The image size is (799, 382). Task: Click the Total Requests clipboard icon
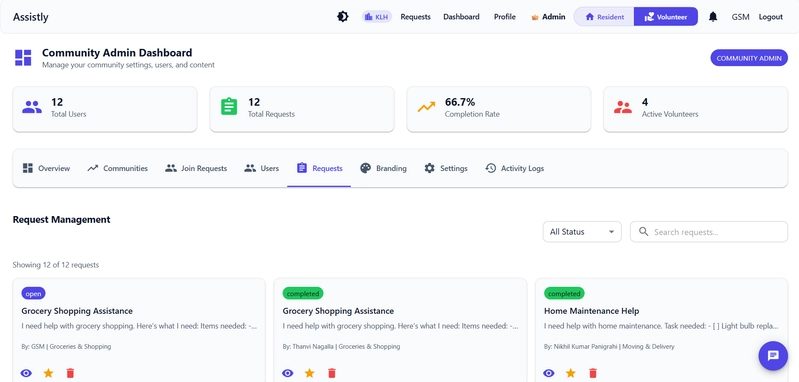(229, 106)
